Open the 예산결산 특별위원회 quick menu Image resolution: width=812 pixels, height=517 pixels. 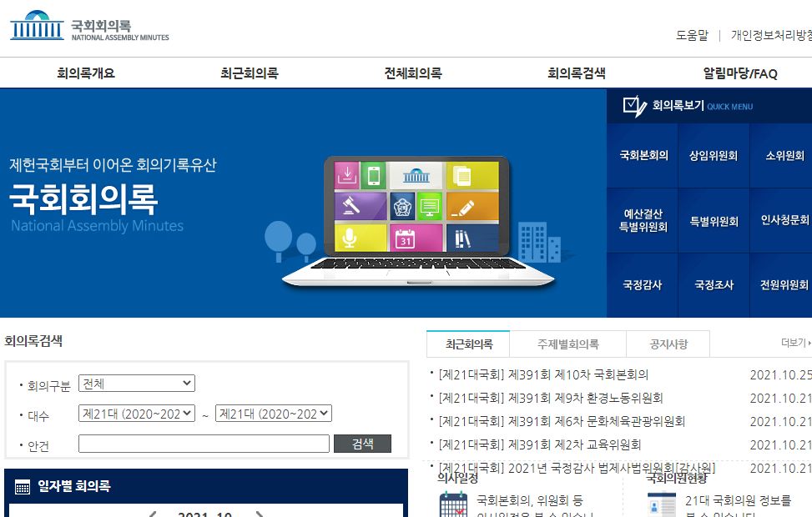click(x=643, y=220)
